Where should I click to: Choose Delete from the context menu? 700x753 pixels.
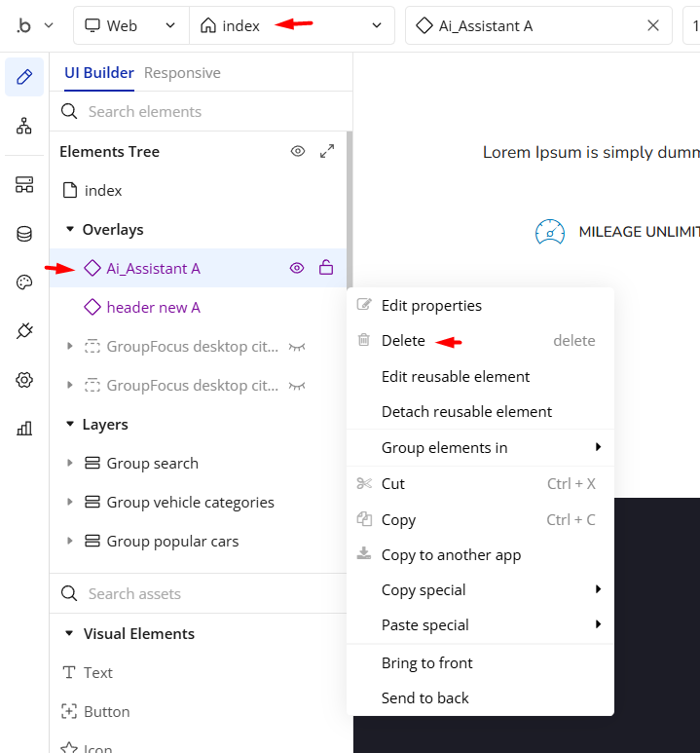click(403, 341)
